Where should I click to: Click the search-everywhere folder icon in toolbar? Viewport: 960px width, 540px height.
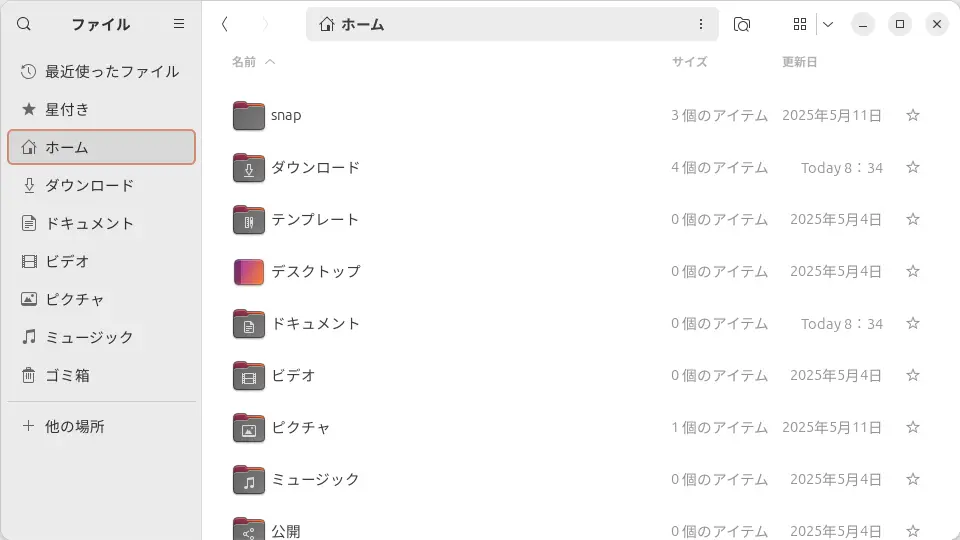pos(741,24)
